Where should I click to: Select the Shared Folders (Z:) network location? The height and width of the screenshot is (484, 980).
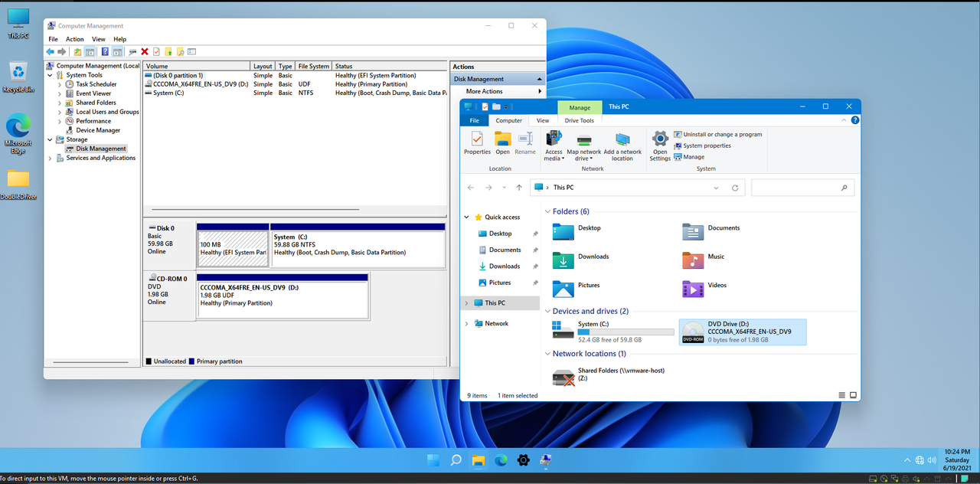[x=609, y=375]
